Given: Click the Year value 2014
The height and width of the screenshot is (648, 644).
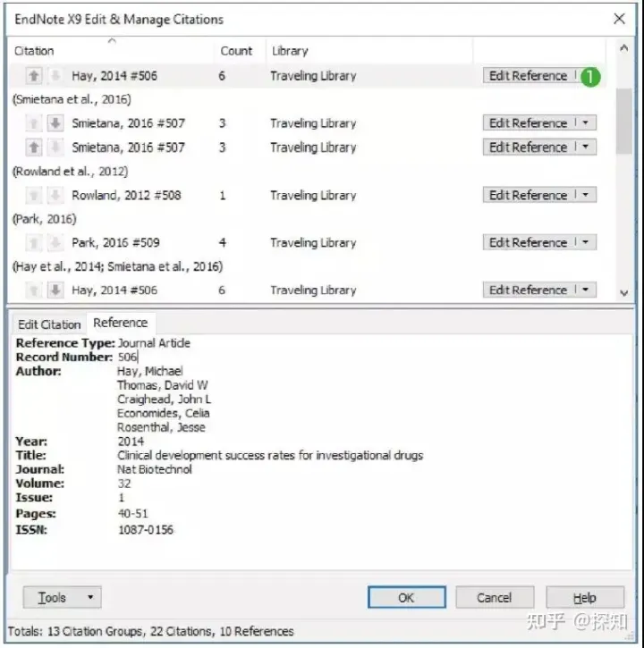Looking at the screenshot, I should [131, 442].
